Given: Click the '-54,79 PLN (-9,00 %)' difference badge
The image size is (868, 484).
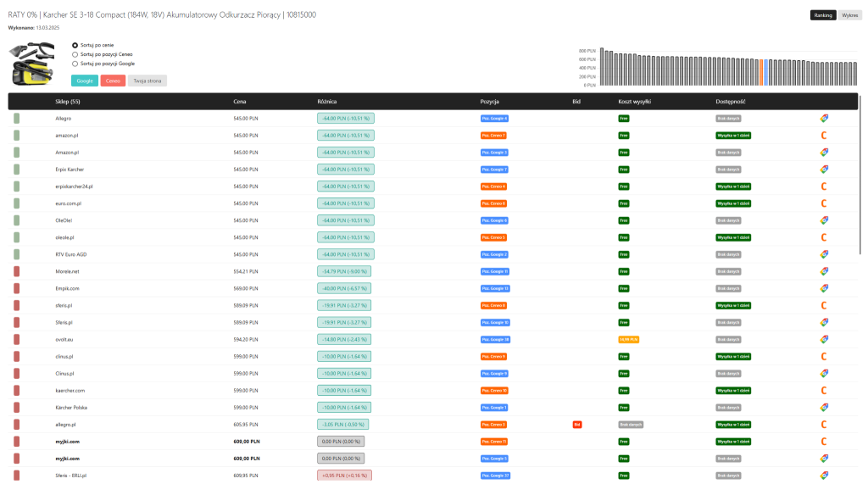Looking at the screenshot, I should click(344, 271).
